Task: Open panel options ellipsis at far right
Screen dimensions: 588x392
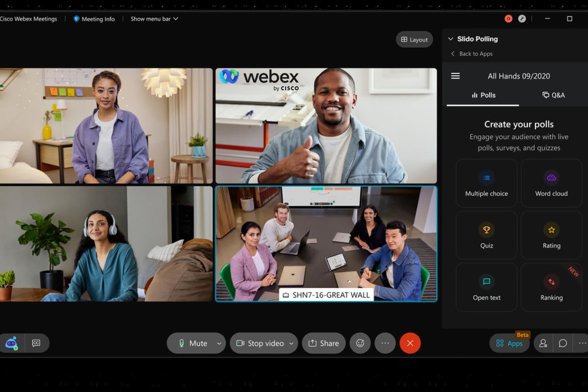Action: click(582, 343)
